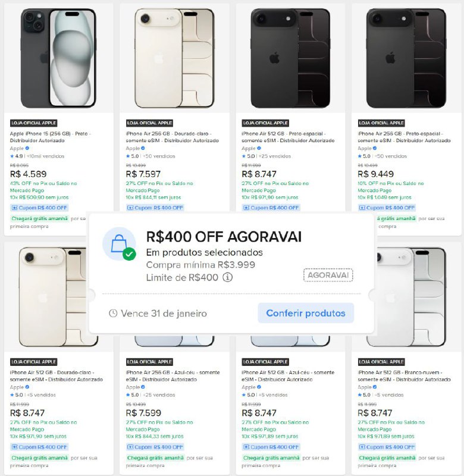Click the iPhone Air 256 GB Preto-espacial product photo
Image resolution: width=464 pixels, height=476 pixels.
pos(406,58)
